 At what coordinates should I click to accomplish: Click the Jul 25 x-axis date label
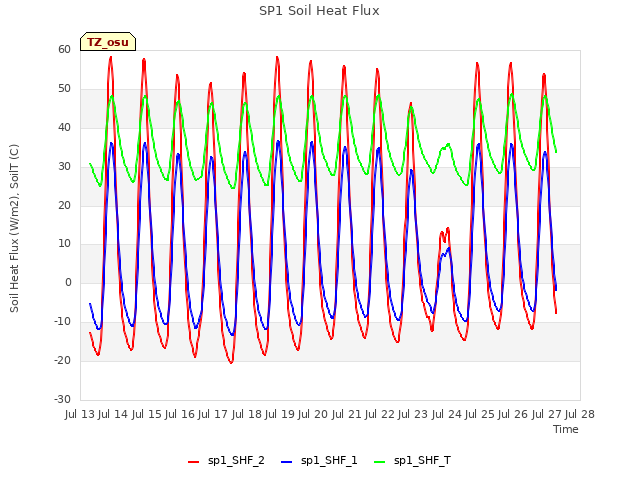[x=480, y=414]
